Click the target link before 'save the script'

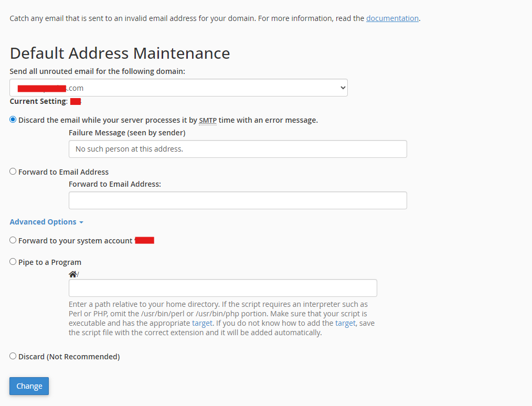(x=345, y=323)
